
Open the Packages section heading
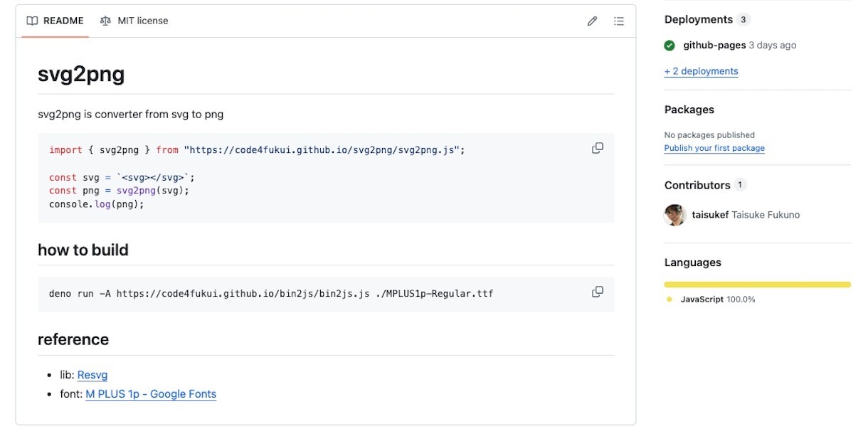[689, 110]
